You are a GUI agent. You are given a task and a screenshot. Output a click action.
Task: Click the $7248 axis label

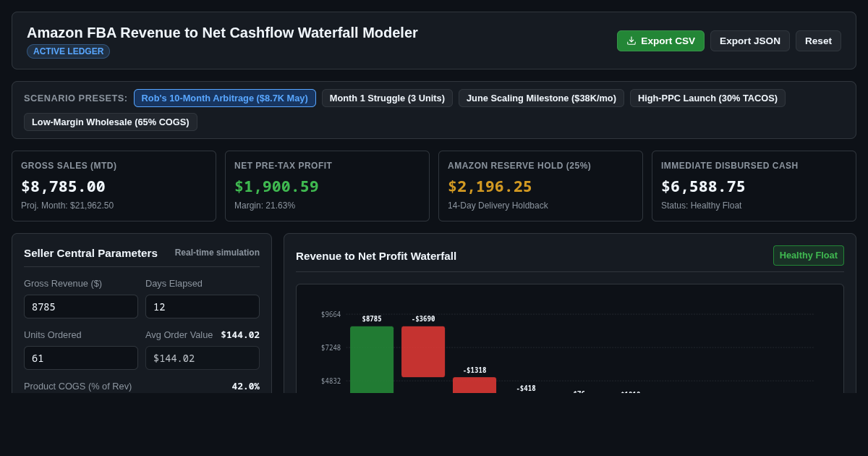click(x=331, y=348)
